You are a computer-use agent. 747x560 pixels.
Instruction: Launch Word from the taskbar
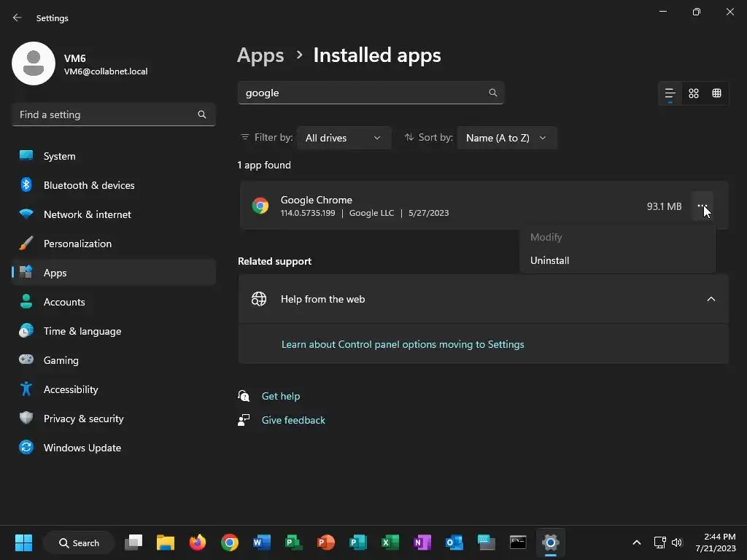click(x=262, y=542)
